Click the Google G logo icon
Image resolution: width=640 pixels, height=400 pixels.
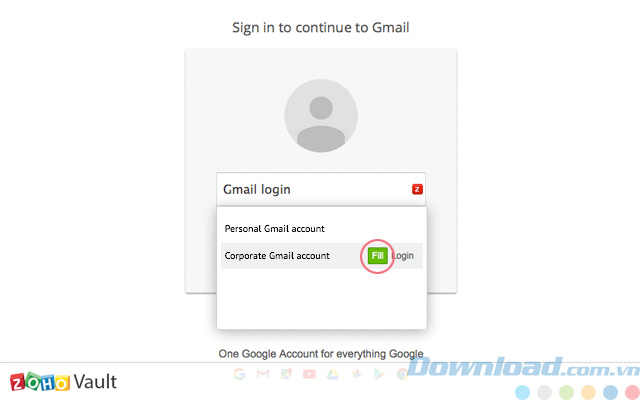click(240, 374)
